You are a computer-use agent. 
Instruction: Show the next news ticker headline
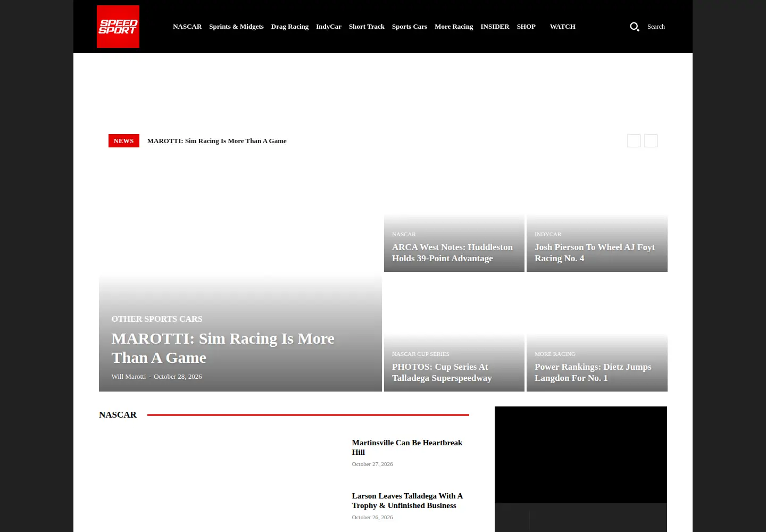coord(651,140)
